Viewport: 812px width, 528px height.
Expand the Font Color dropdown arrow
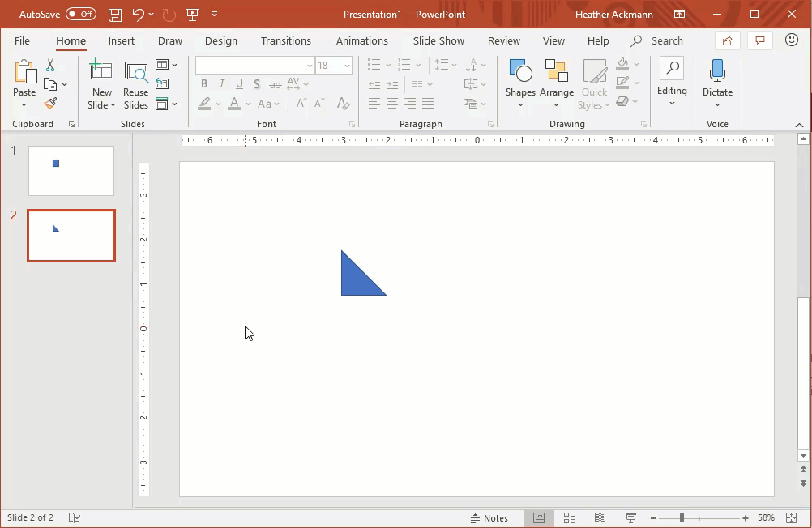tap(247, 104)
